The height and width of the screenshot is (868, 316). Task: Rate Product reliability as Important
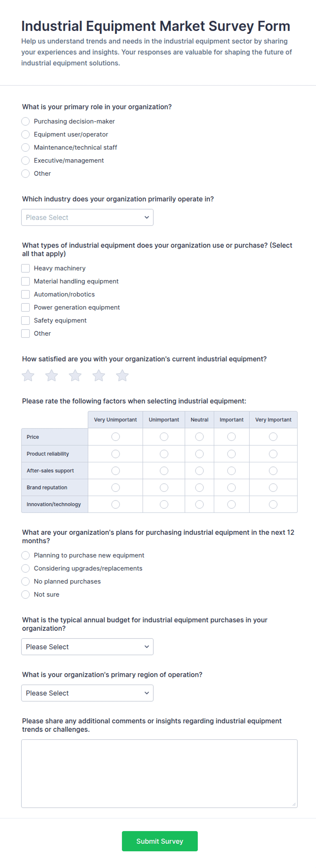(231, 454)
